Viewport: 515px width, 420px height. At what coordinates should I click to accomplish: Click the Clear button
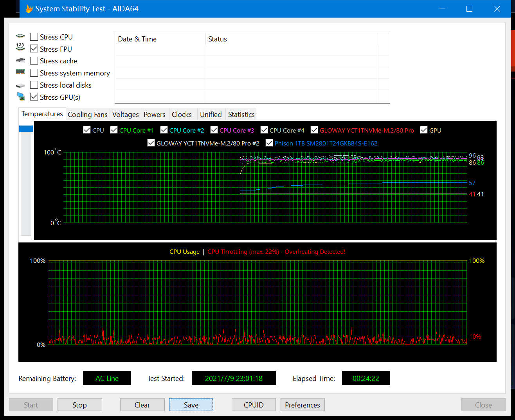[142, 405]
